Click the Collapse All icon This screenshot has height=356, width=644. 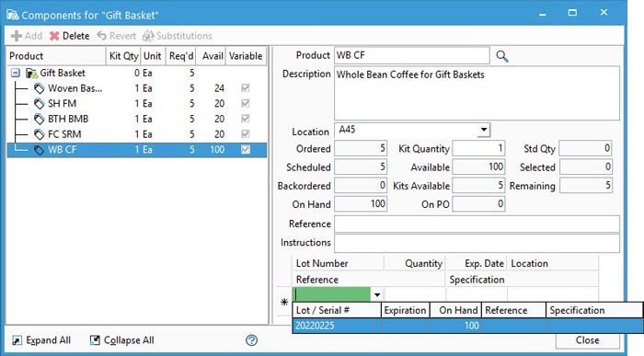95,340
